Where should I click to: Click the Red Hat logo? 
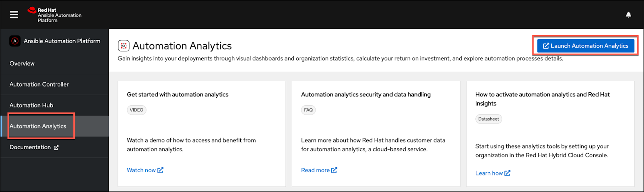coord(32,10)
